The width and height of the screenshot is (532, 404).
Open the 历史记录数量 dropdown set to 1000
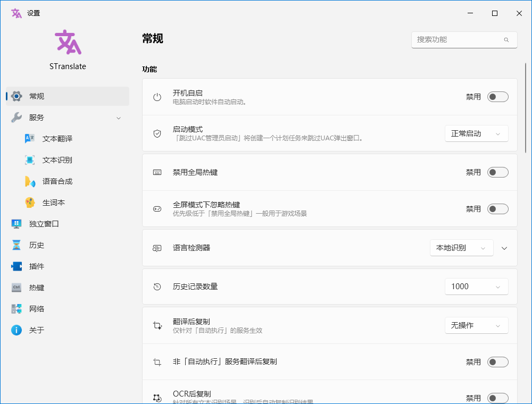click(x=476, y=287)
